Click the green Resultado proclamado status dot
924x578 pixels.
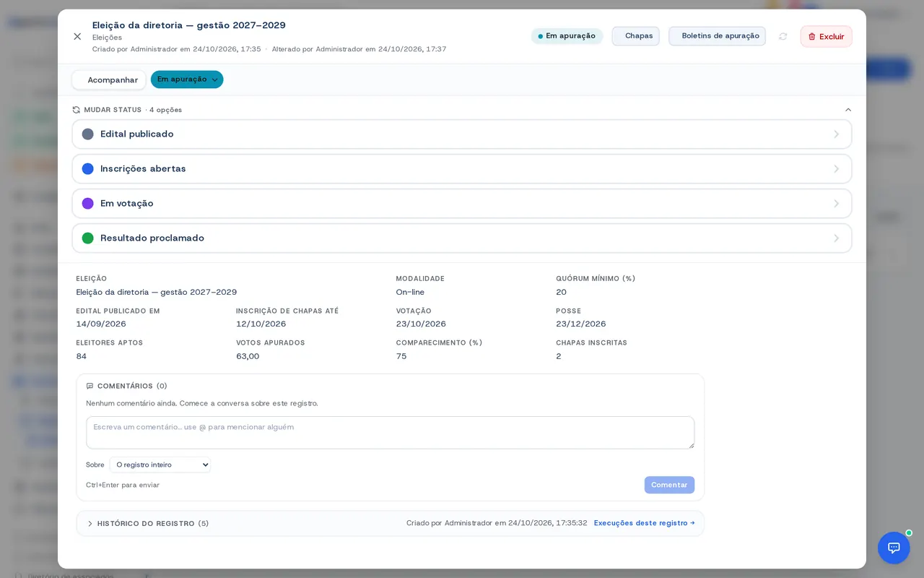(x=88, y=238)
